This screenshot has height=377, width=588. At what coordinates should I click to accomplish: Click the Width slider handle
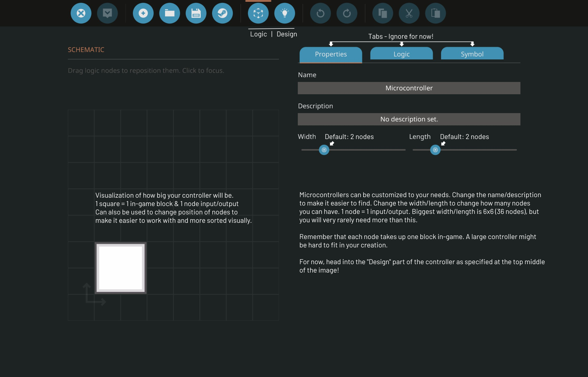[x=324, y=150]
